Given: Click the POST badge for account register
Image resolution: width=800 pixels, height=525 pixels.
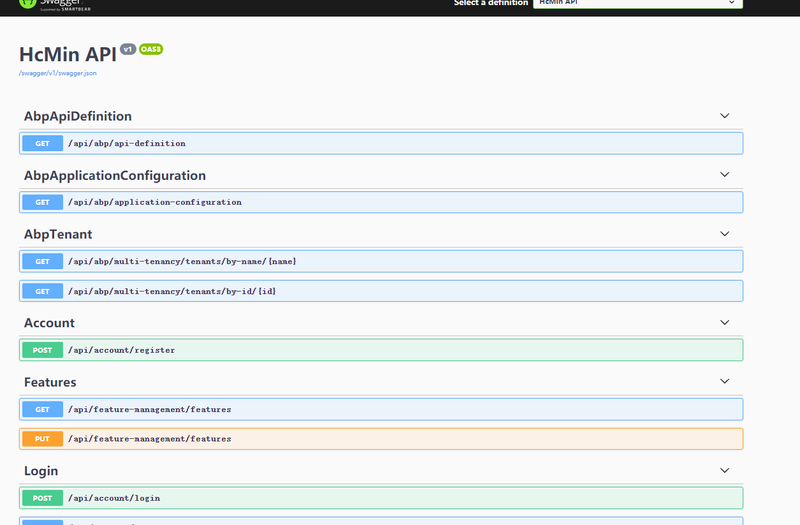Looking at the screenshot, I should [42, 350].
